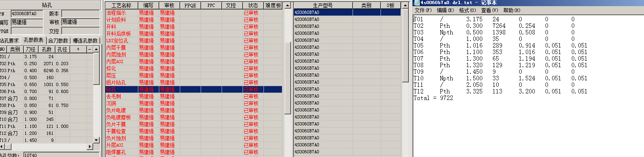This screenshot has width=644, height=157.
Task: Click the 孔数 column header
Action: (47, 49)
